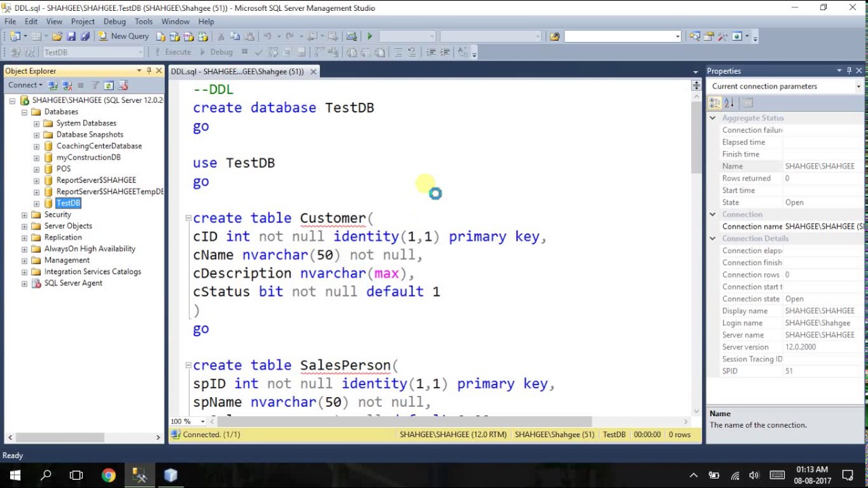This screenshot has width=868, height=488.
Task: Expand the Security folder node
Action: click(24, 215)
